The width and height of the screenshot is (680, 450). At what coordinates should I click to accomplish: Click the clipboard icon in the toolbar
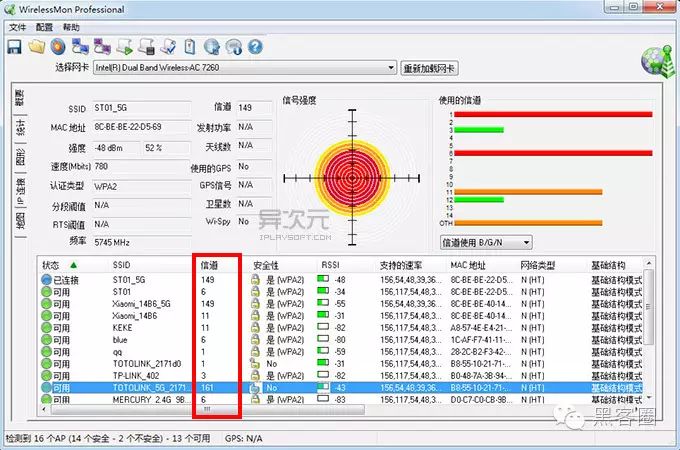190,47
